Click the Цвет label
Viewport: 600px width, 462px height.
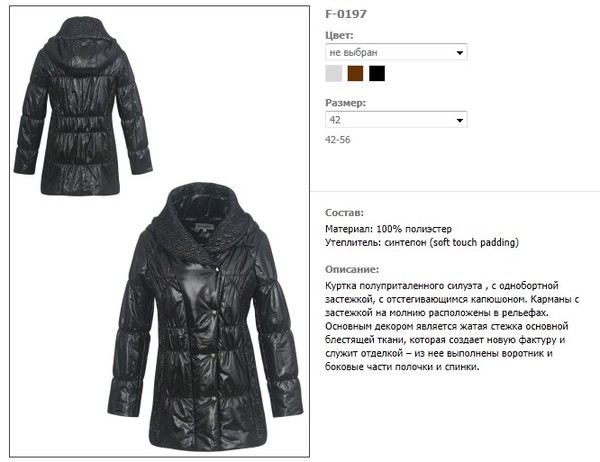tap(339, 35)
